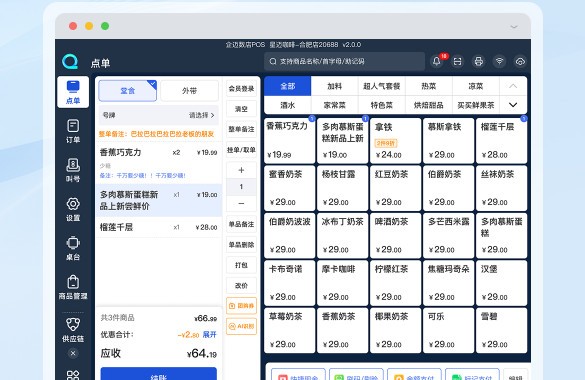The image size is (585, 380).
Task: Collapse the title bar chevron at top right
Action: (514, 26)
